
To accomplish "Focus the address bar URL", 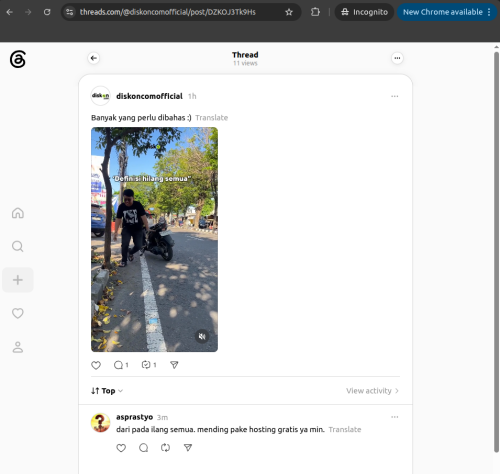I will click(x=168, y=12).
